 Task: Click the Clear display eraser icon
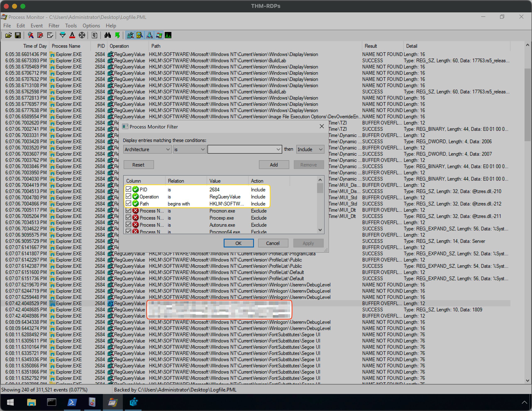50,35
